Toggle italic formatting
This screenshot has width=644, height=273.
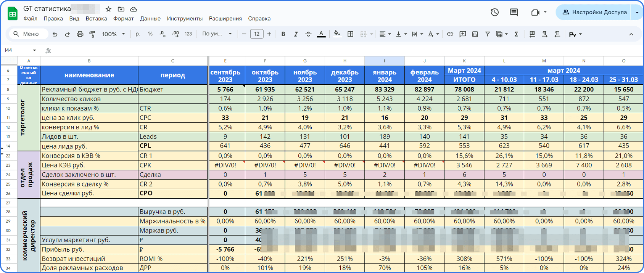click(296, 34)
